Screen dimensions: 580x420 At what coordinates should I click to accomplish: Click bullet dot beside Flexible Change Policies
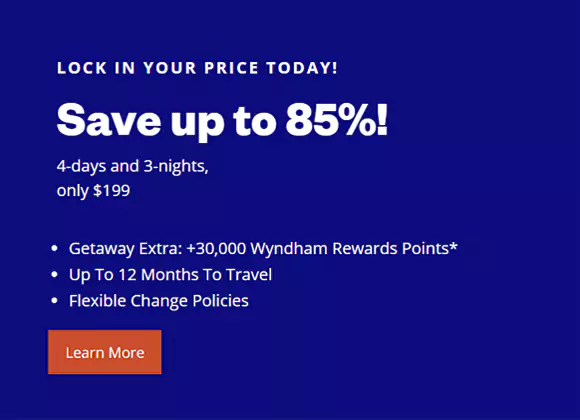click(x=54, y=300)
